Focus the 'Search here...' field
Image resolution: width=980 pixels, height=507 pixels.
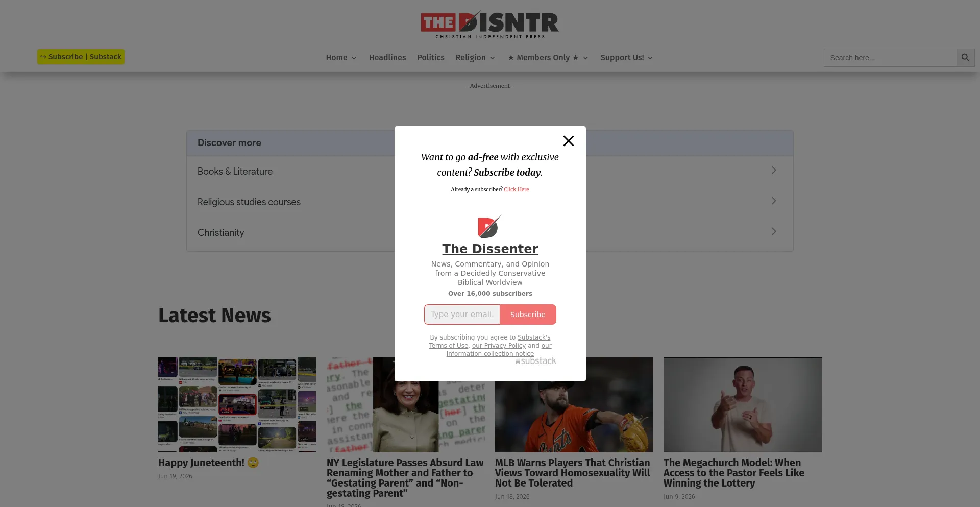tap(890, 58)
